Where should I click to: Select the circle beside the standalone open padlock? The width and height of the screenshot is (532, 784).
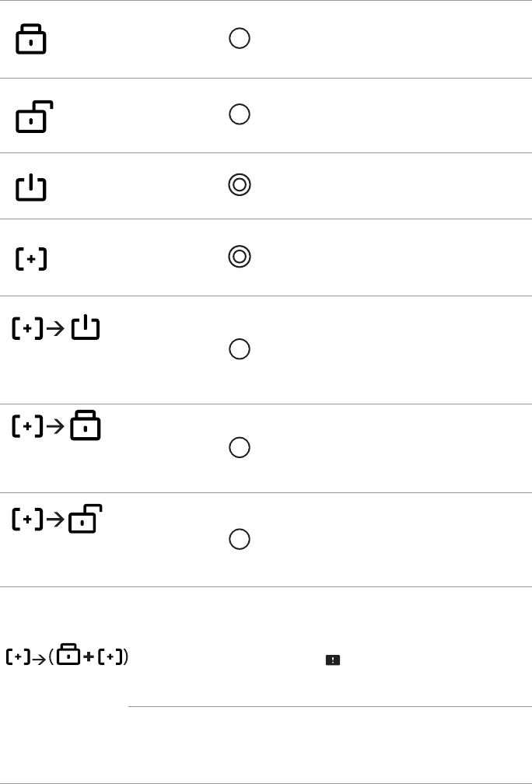pos(240,114)
